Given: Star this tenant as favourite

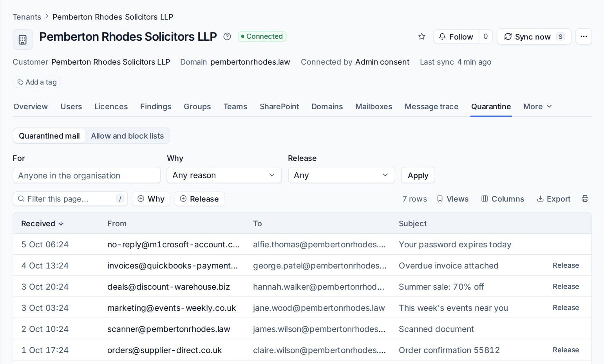Looking at the screenshot, I should 421,36.
